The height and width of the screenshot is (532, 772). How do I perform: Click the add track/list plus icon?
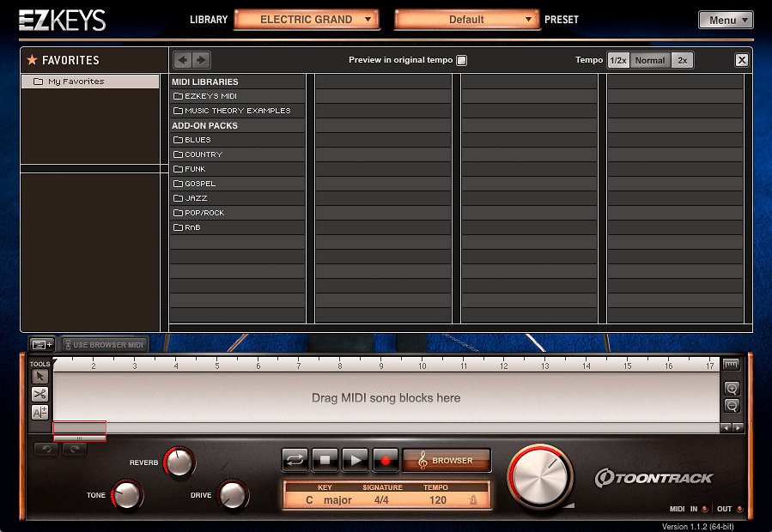42,344
